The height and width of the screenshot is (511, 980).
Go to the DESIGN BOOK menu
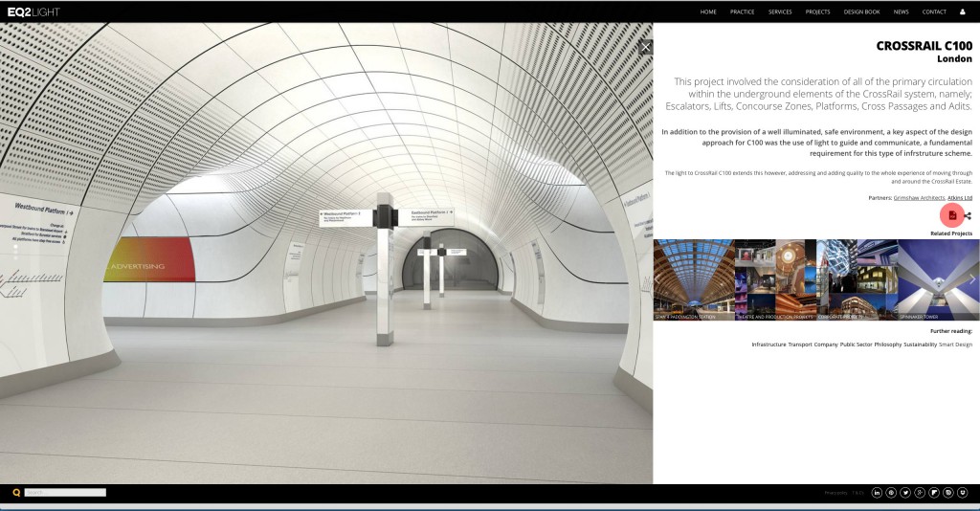[x=861, y=11]
